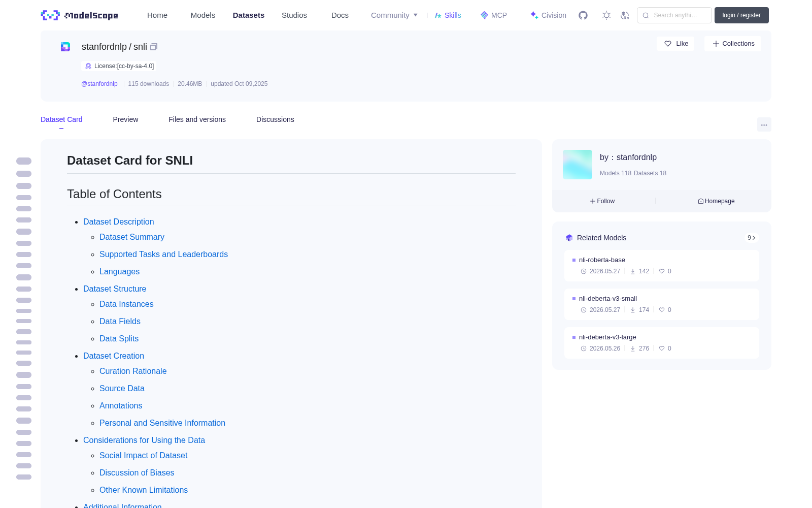This screenshot has width=812, height=508.
Task: Open the @stanfordnlp profile link
Action: 99,84
